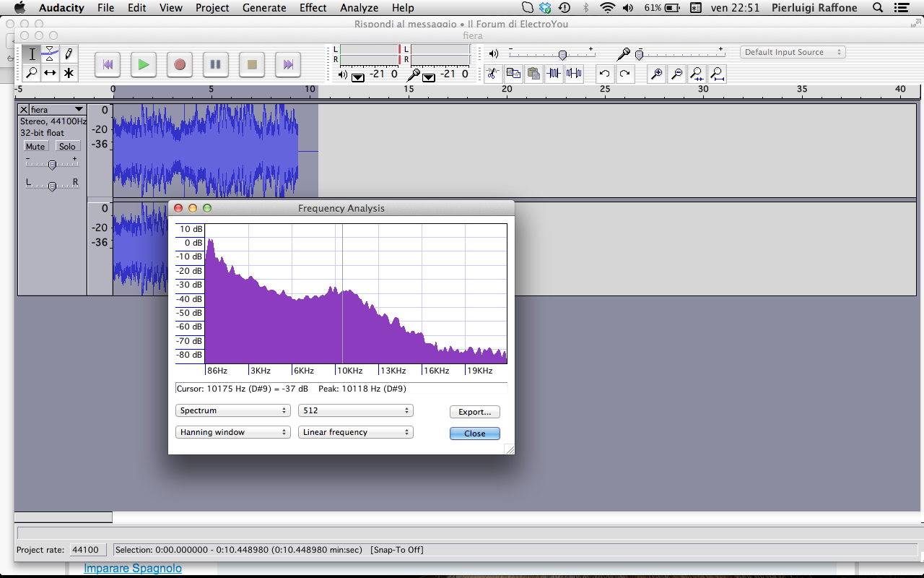Image resolution: width=924 pixels, height=578 pixels.
Task: Fit the project in window
Action: [x=717, y=73]
